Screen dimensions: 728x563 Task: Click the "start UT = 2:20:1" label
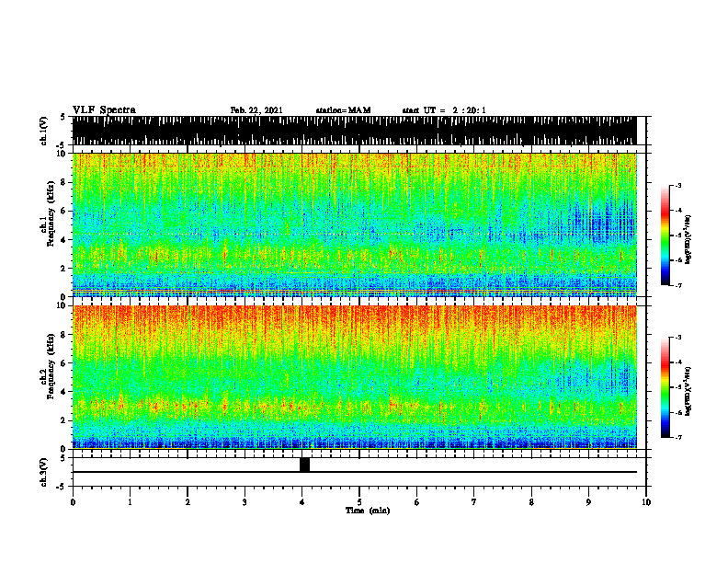444,110
